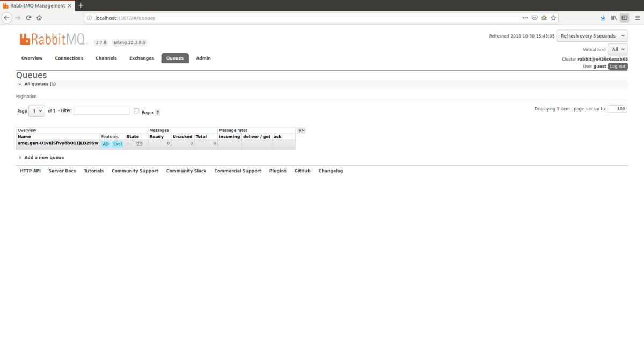This screenshot has width=644, height=354.
Task: Log out of the guest account
Action: point(618,67)
